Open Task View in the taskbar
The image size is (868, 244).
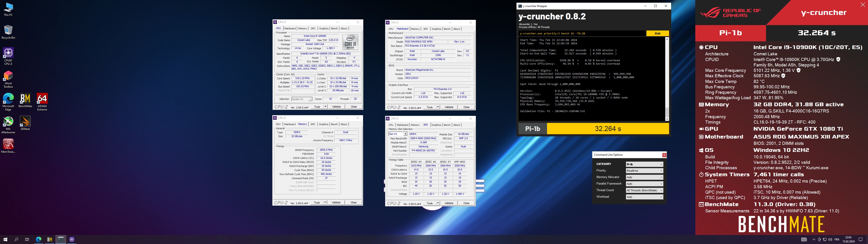coord(27,239)
